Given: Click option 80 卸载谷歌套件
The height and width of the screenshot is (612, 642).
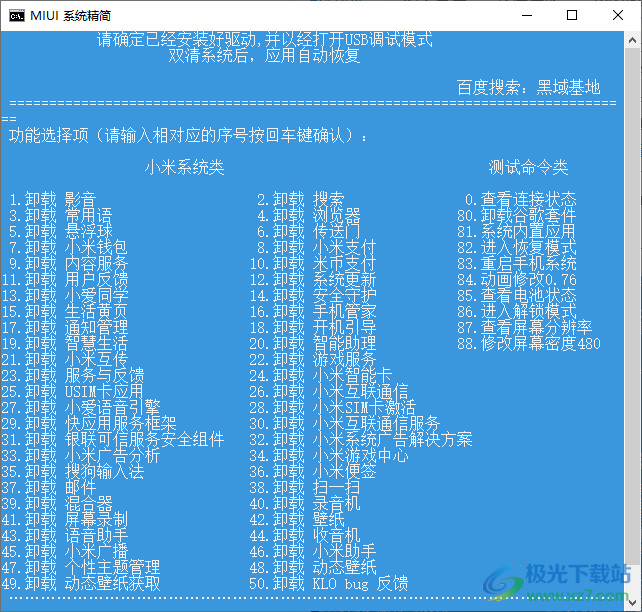Looking at the screenshot, I should (x=517, y=216).
